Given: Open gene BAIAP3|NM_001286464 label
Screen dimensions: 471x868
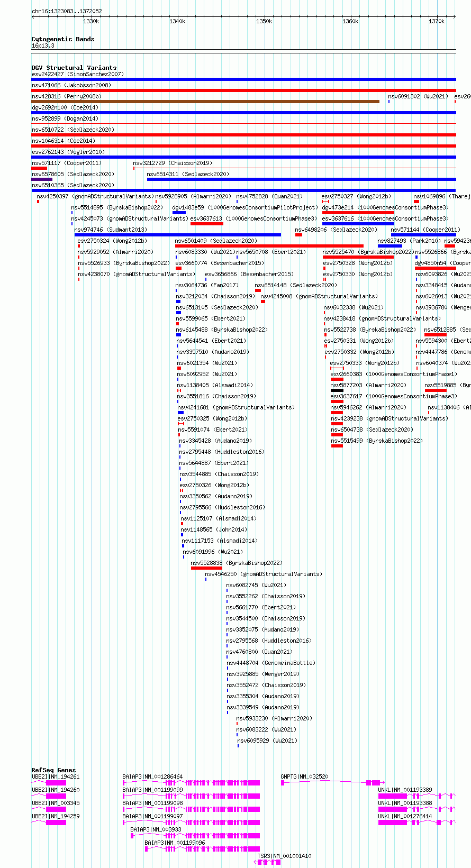Looking at the screenshot, I should (152, 776).
